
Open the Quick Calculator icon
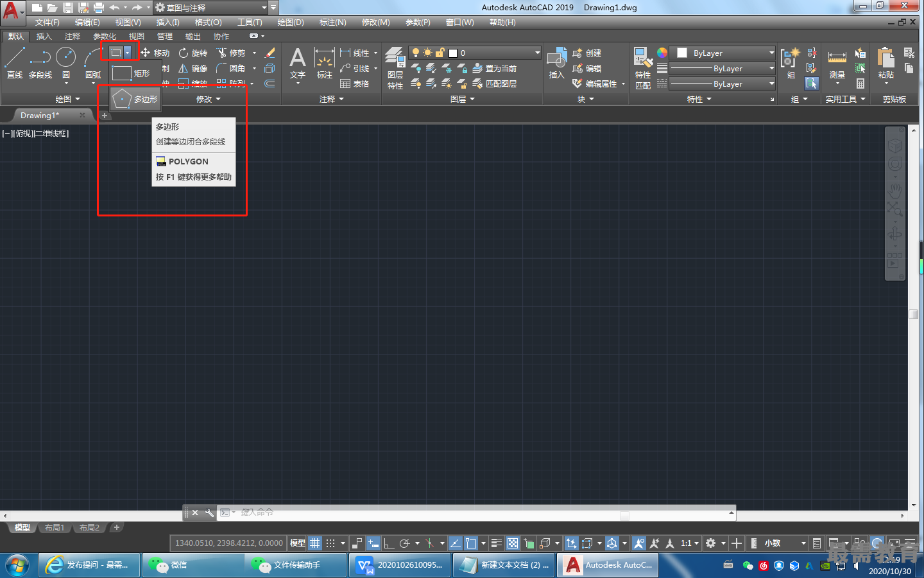click(860, 83)
